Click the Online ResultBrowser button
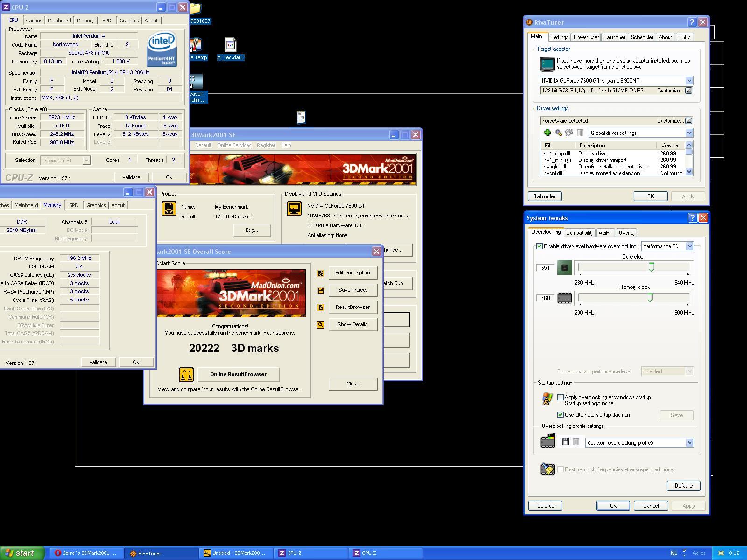This screenshot has width=747, height=560. click(x=238, y=374)
